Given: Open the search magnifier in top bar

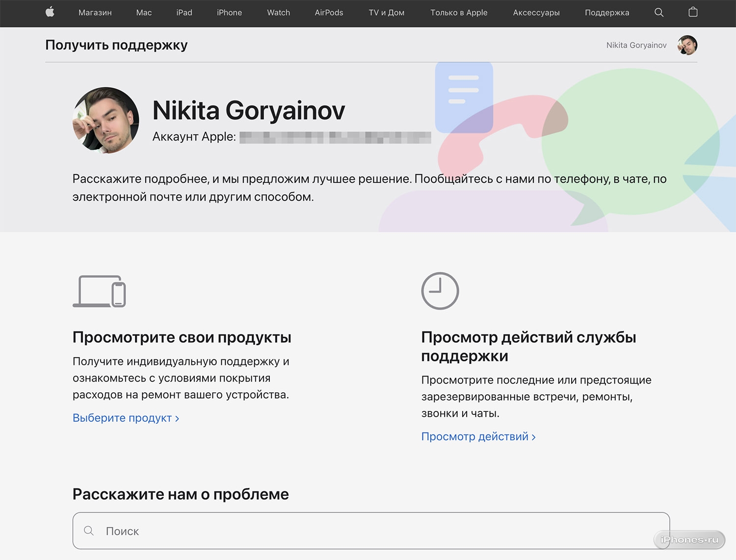Looking at the screenshot, I should click(x=659, y=13).
